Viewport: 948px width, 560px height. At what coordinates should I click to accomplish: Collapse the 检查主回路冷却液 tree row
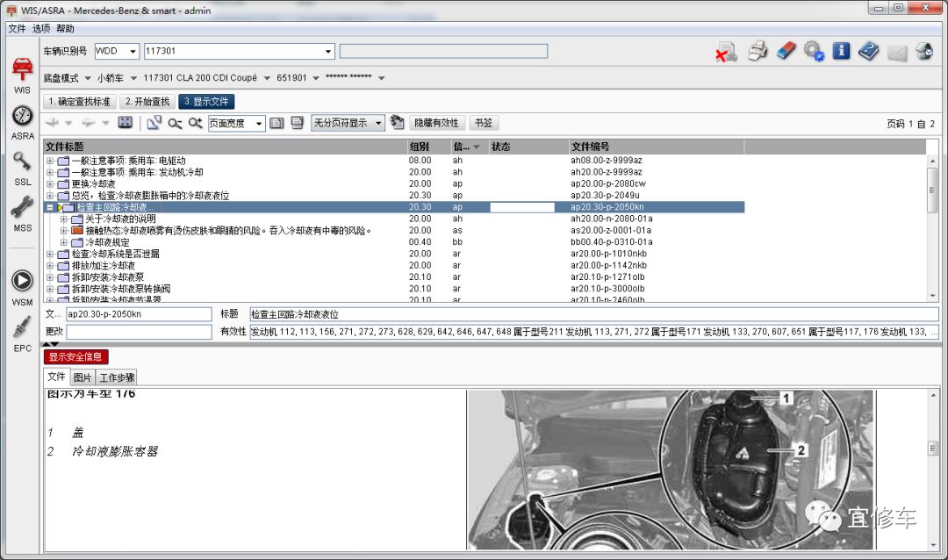point(50,207)
